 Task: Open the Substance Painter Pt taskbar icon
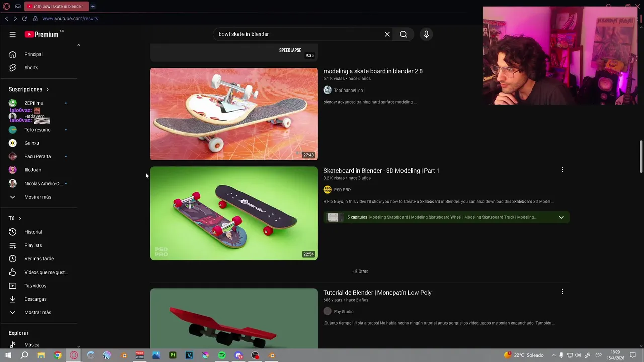tap(173, 355)
